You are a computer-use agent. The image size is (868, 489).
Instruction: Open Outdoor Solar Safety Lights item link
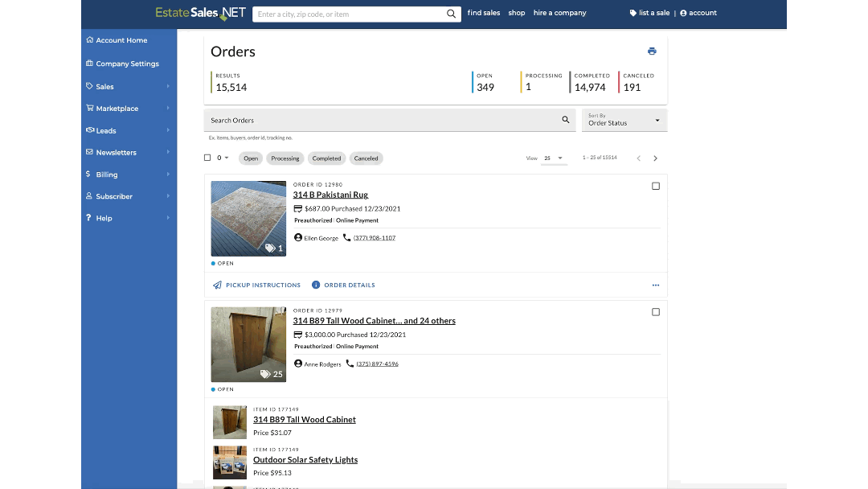coord(305,460)
